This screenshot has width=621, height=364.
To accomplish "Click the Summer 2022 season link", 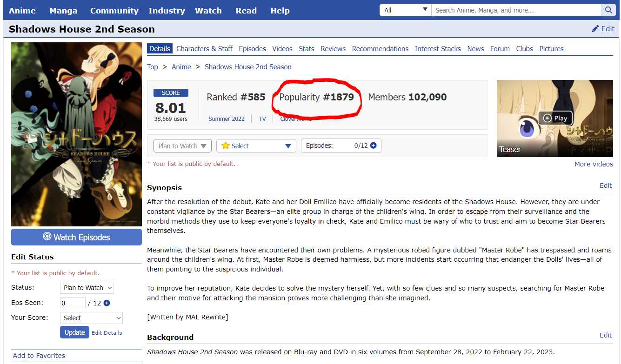I will [x=227, y=119].
